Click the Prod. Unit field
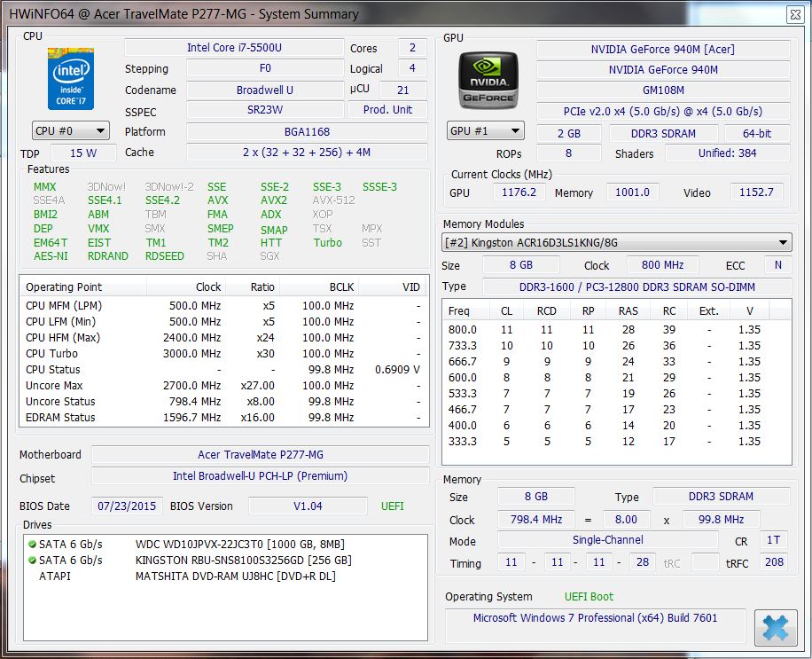 tap(387, 110)
